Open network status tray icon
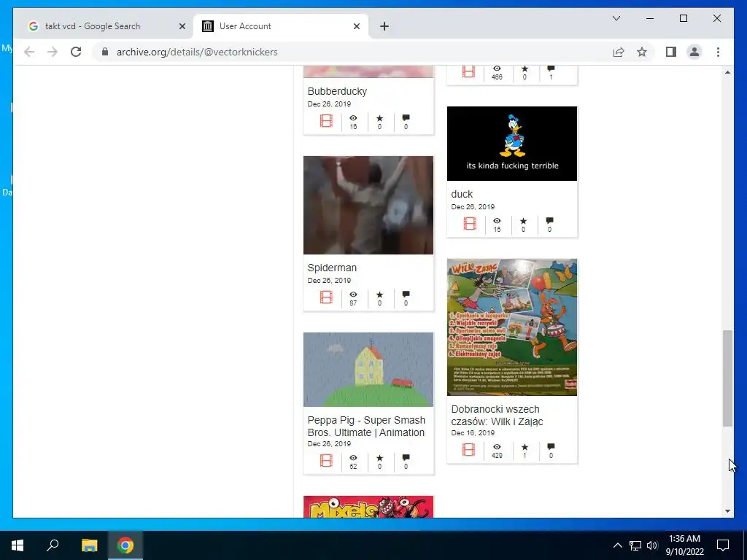 635,545
